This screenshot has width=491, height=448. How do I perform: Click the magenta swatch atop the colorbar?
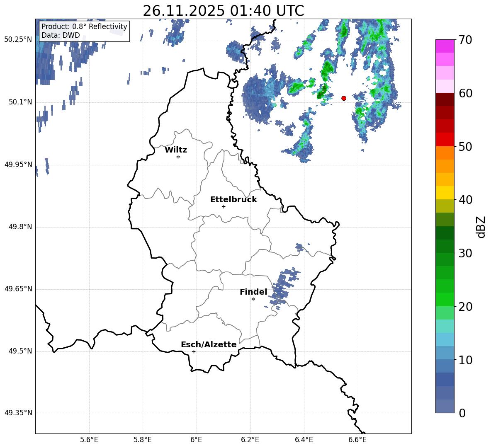(445, 46)
